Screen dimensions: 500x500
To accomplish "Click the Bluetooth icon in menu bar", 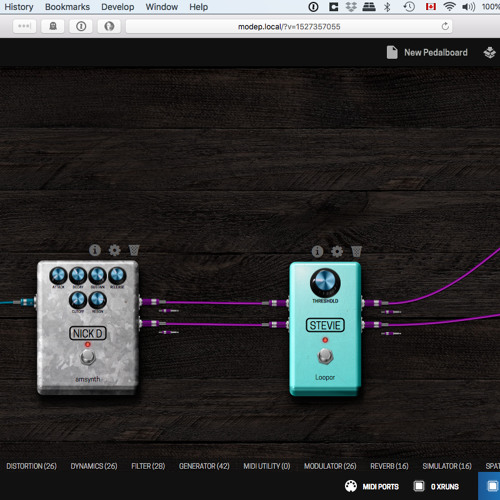I will click(387, 7).
